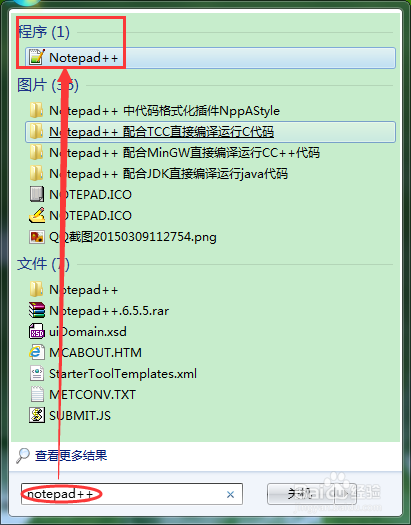Click 查看更多结果 link
This screenshot has width=411, height=525.
coord(71,455)
